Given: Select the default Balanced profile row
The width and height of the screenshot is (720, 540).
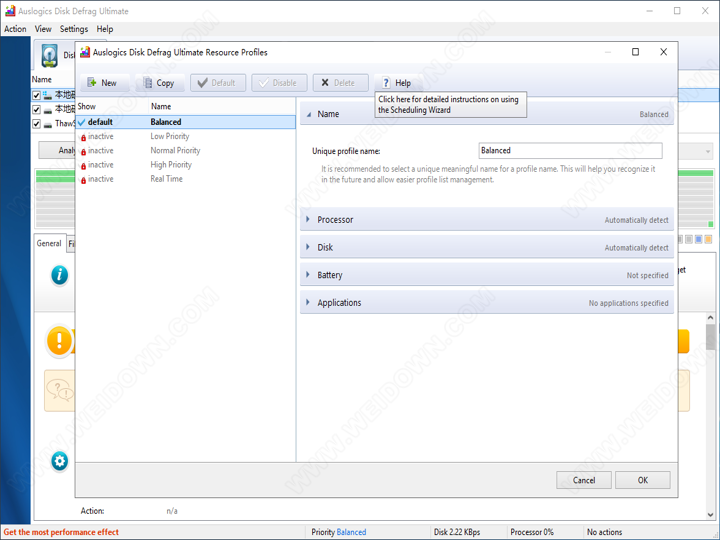Looking at the screenshot, I should click(186, 122).
